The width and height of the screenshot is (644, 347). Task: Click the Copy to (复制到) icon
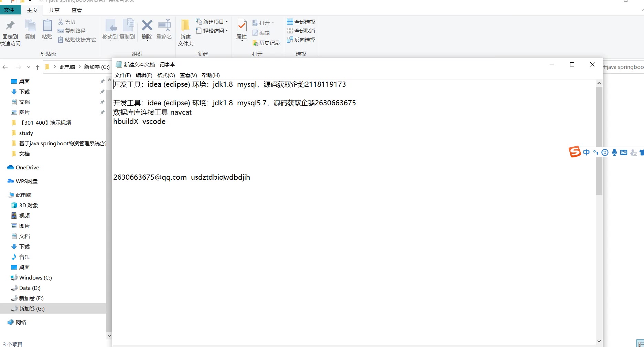coord(128,25)
